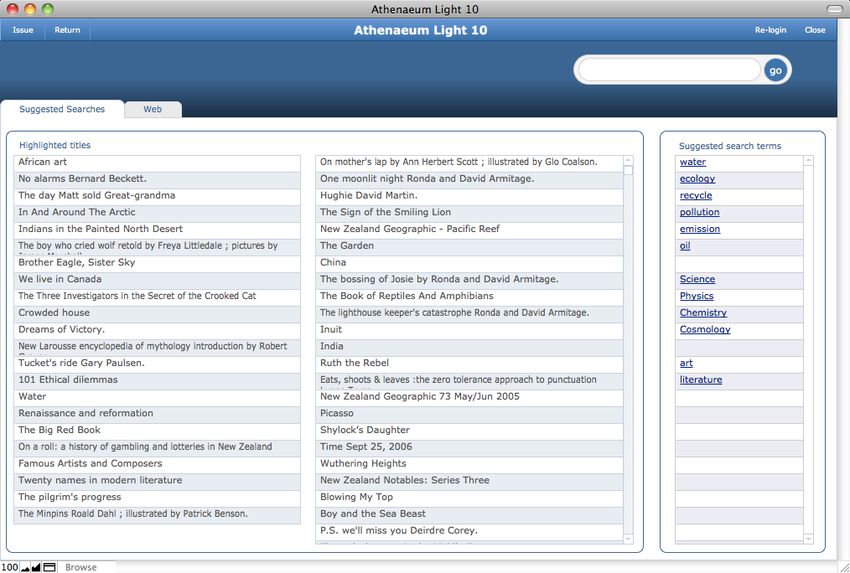The height and width of the screenshot is (573, 850).
Task: Select Wuthering Heights
Action: [x=469, y=465]
